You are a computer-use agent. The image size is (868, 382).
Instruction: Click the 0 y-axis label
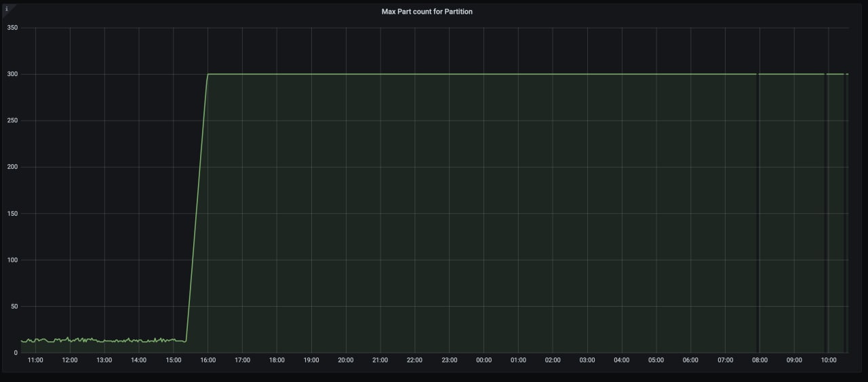tap(16, 353)
